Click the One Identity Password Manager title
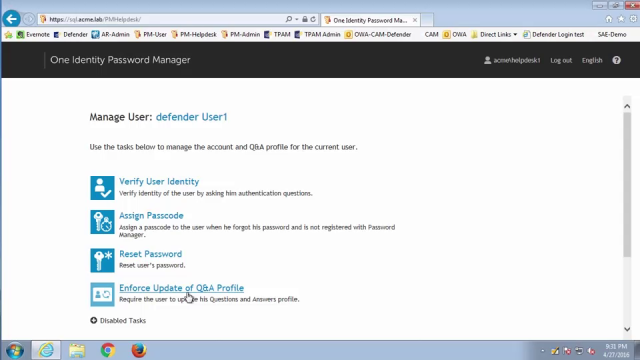Image resolution: width=640 pixels, height=360 pixels. point(120,60)
